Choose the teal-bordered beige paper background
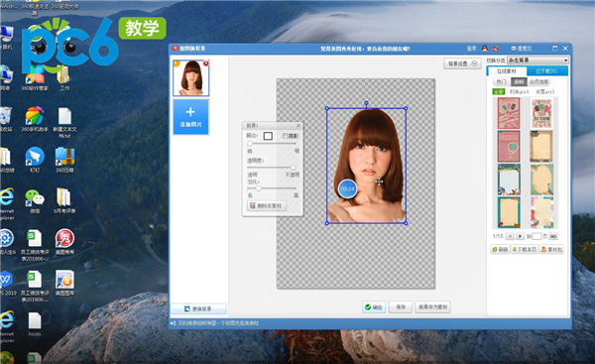The height and width of the screenshot is (364, 595). tap(509, 212)
